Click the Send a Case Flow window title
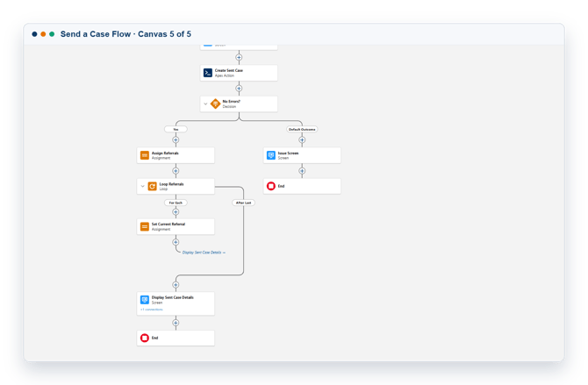 [x=125, y=34]
